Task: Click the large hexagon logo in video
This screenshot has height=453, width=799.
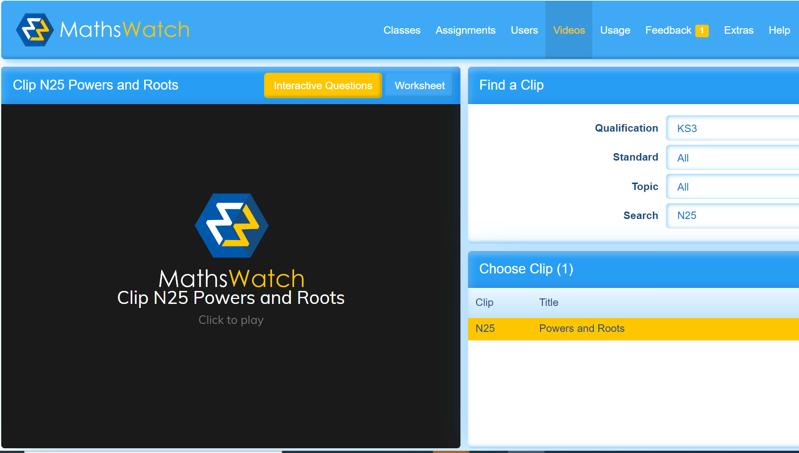Action: (x=231, y=225)
